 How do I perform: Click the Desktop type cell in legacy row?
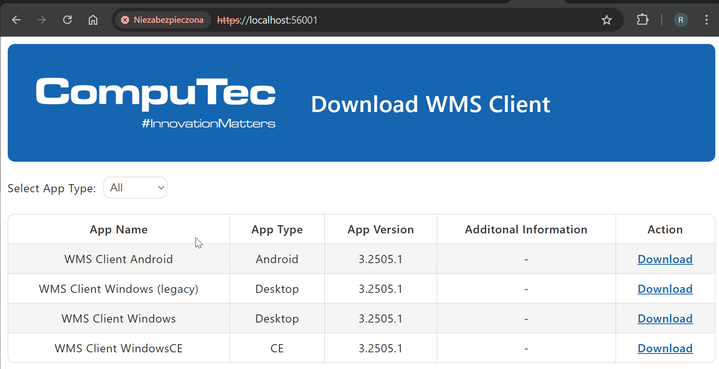coord(277,289)
